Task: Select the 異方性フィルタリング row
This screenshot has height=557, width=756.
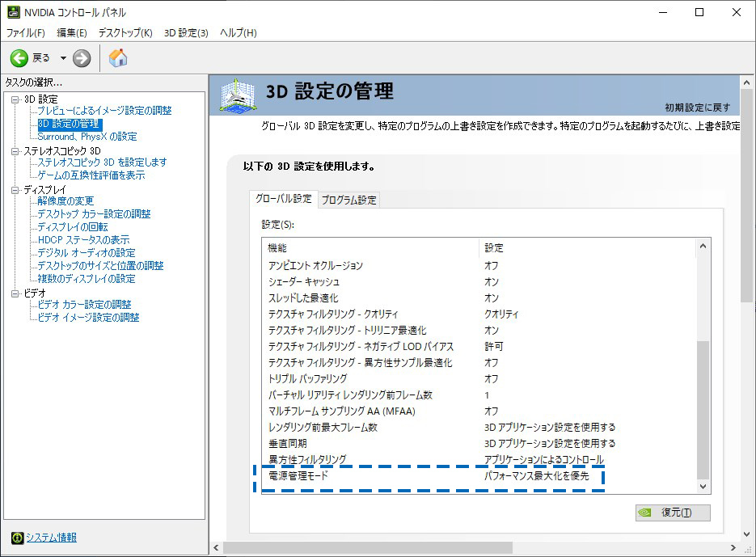Action: pyautogui.click(x=479, y=459)
